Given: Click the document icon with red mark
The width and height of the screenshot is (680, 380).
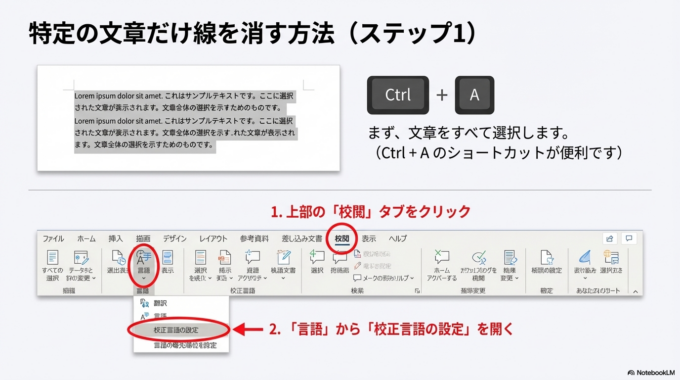Looking at the screenshot, I should pos(225,257).
